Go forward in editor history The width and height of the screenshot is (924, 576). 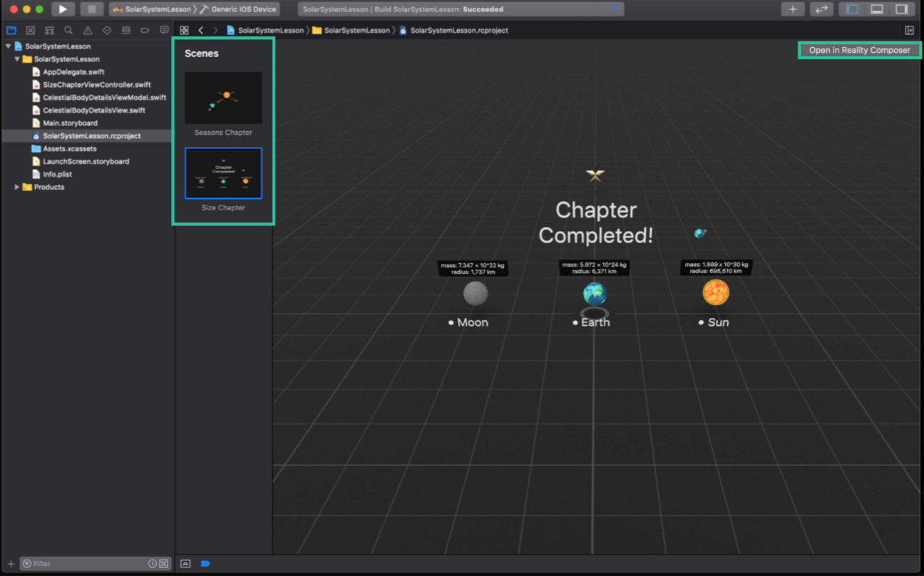[215, 31]
